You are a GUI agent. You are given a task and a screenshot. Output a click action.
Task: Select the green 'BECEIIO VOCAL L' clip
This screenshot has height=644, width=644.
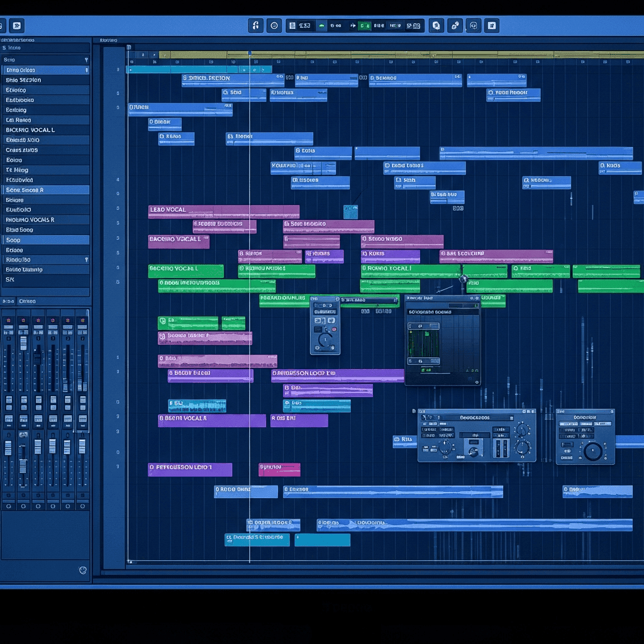pyautogui.click(x=186, y=271)
